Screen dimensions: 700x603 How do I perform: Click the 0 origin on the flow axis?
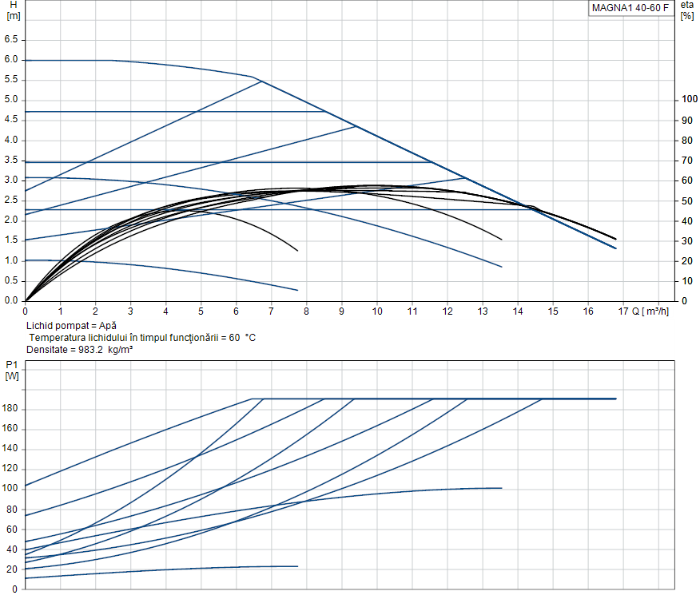pos(26,311)
